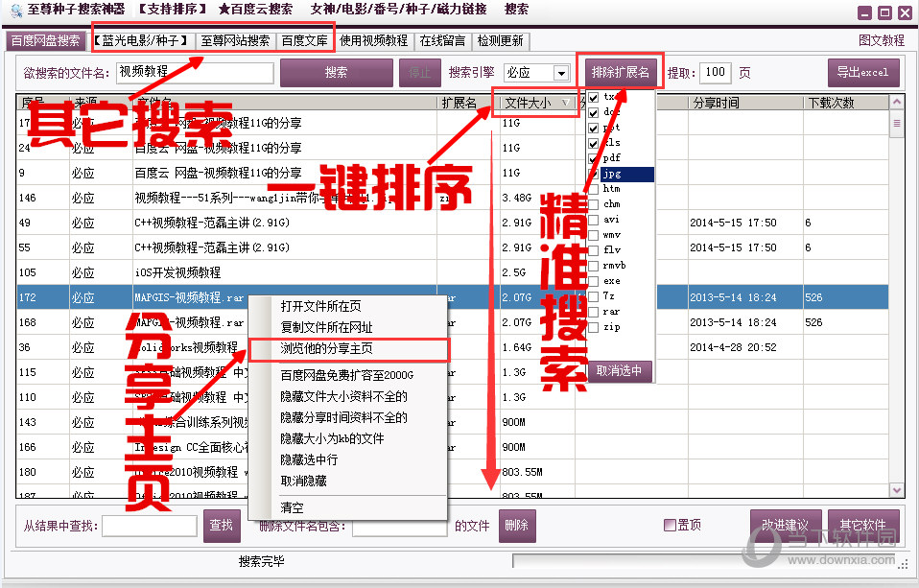
Task: Check the rmvb extension checkbox
Action: tap(594, 266)
